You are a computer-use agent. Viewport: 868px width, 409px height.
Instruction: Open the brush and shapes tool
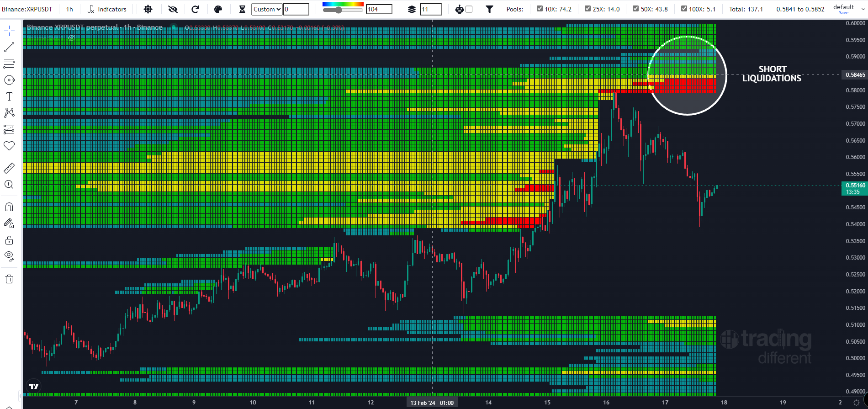(x=9, y=80)
